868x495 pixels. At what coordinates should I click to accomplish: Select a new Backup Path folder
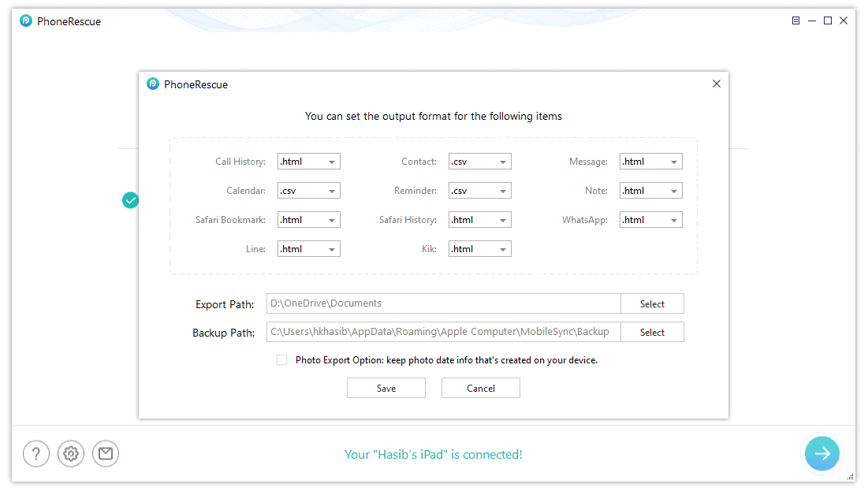pos(652,332)
